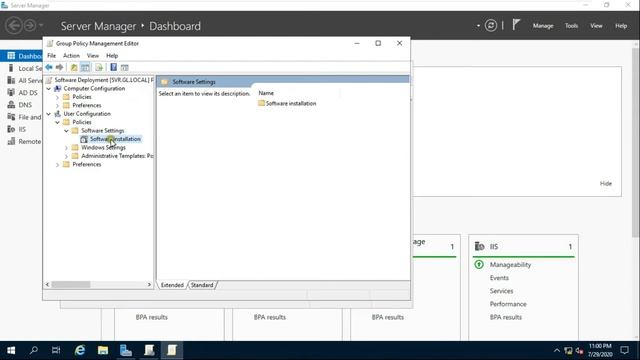Refresh the Server Manager dashboard
This screenshot has width=640, height=360.
tap(491, 26)
